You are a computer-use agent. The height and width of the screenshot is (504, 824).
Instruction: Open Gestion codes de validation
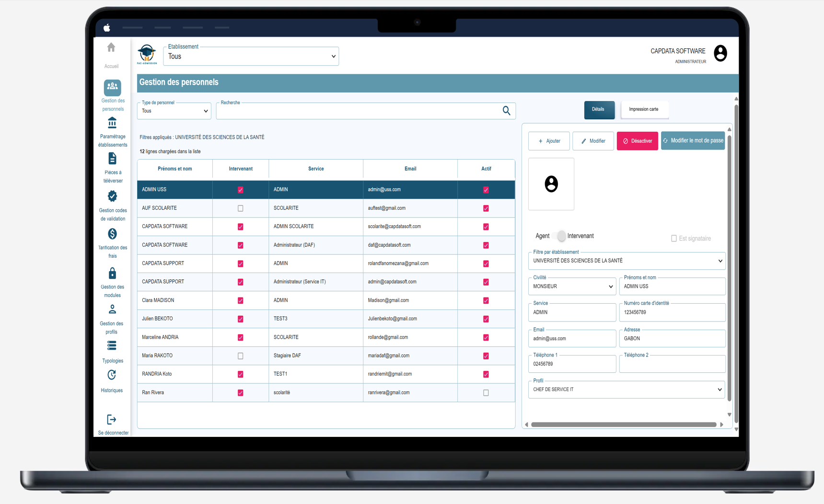(112, 196)
